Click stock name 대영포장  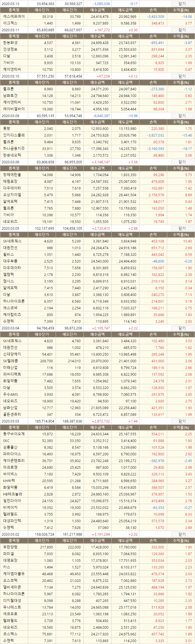click(10, 560)
